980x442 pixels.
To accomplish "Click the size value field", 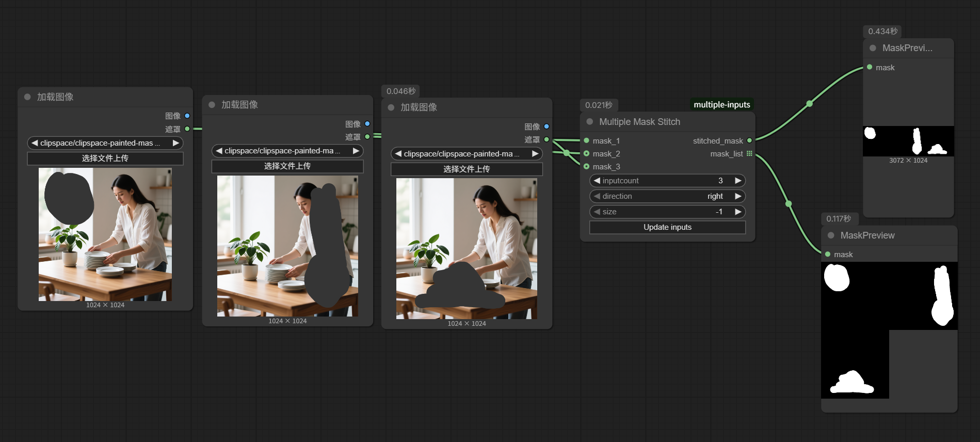I will [x=667, y=212].
